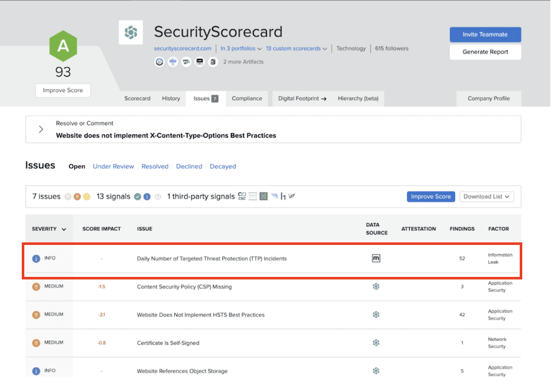Click the green checkmark signals icon
This screenshot has height=392, width=553.
point(138,196)
